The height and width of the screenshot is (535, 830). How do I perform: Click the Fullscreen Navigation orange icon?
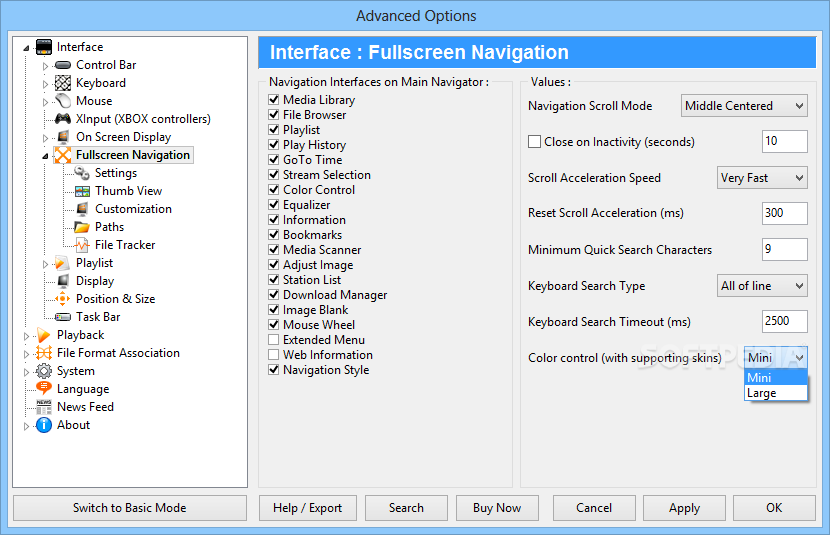pos(63,155)
